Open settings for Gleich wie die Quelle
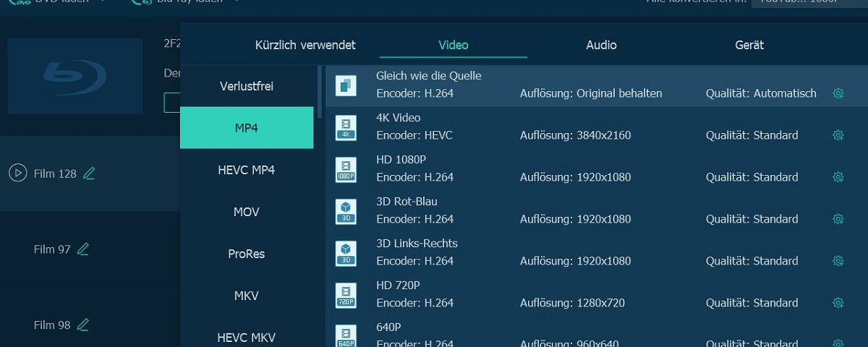 [838, 93]
